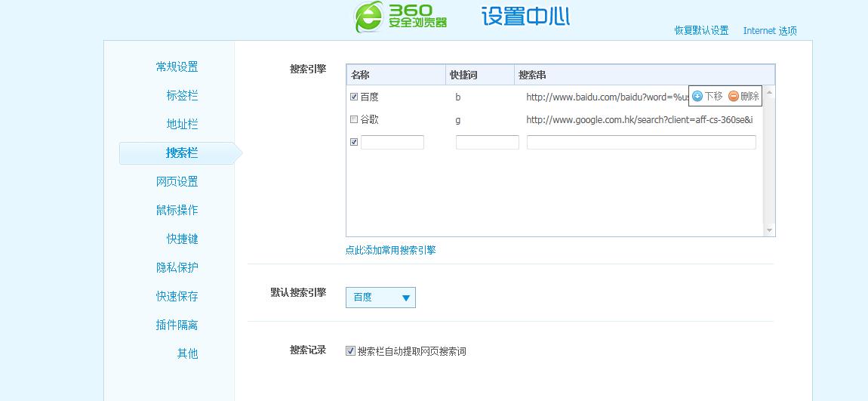Open 常规设置 in the sidebar
Screen dimensions: 868x401
click(177, 66)
